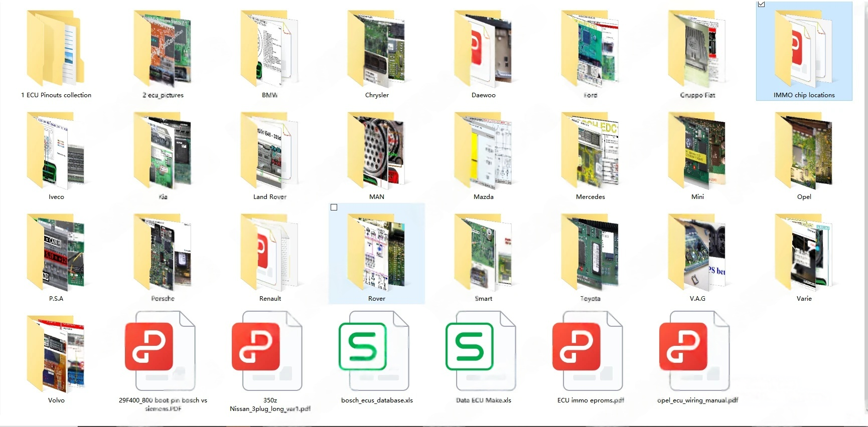This screenshot has width=868, height=427.
Task: Select the Gruppo Fiat folder icon
Action: point(697,49)
